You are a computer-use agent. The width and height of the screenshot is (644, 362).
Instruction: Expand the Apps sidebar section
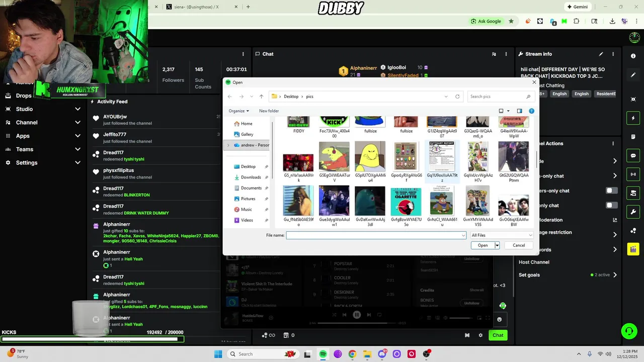coord(77,136)
